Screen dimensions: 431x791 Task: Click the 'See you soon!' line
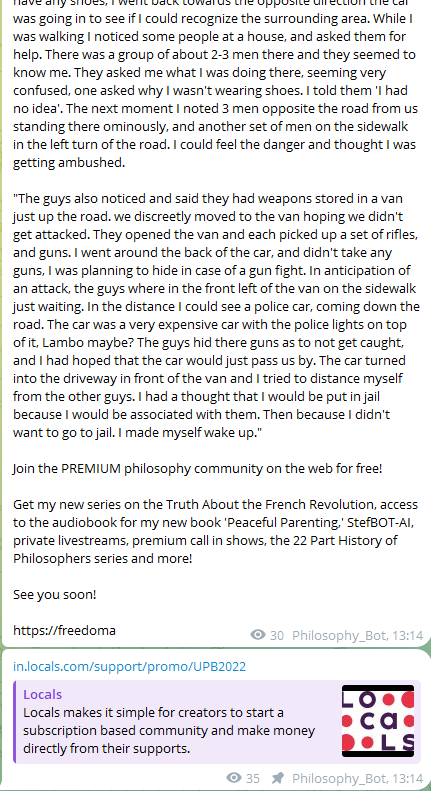(x=55, y=594)
